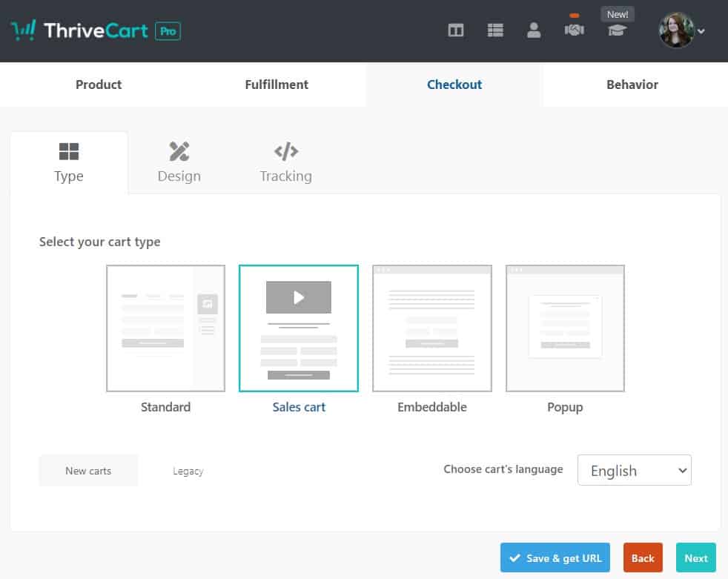This screenshot has height=579, width=728.
Task: Choose the Embeddable cart type thumbnail
Action: click(x=431, y=328)
